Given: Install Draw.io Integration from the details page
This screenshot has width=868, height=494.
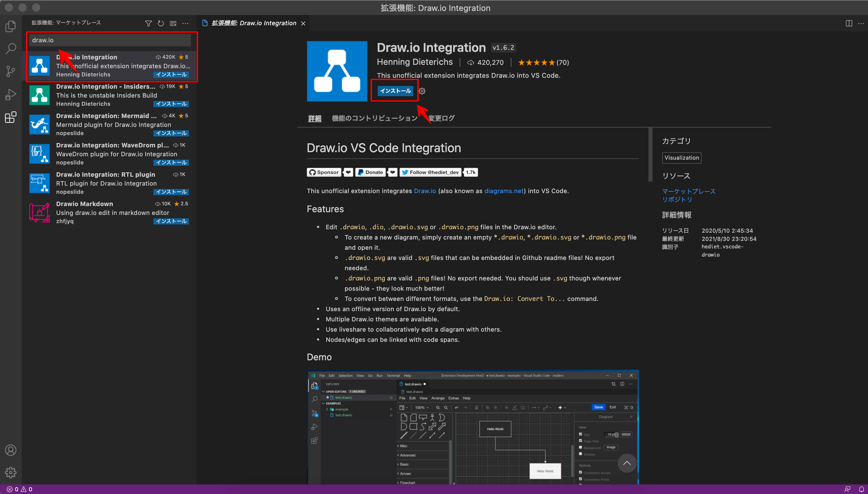Looking at the screenshot, I should point(395,91).
